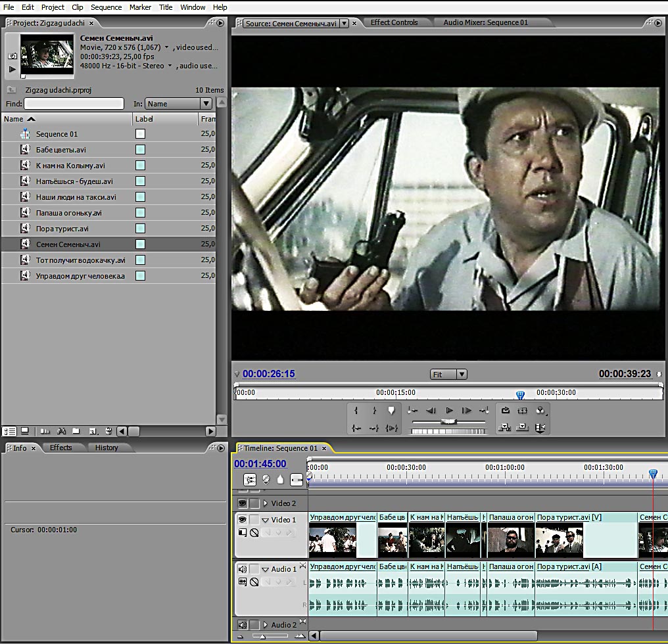Toggle Snap in the Timeline
668x644 pixels.
(x=250, y=480)
